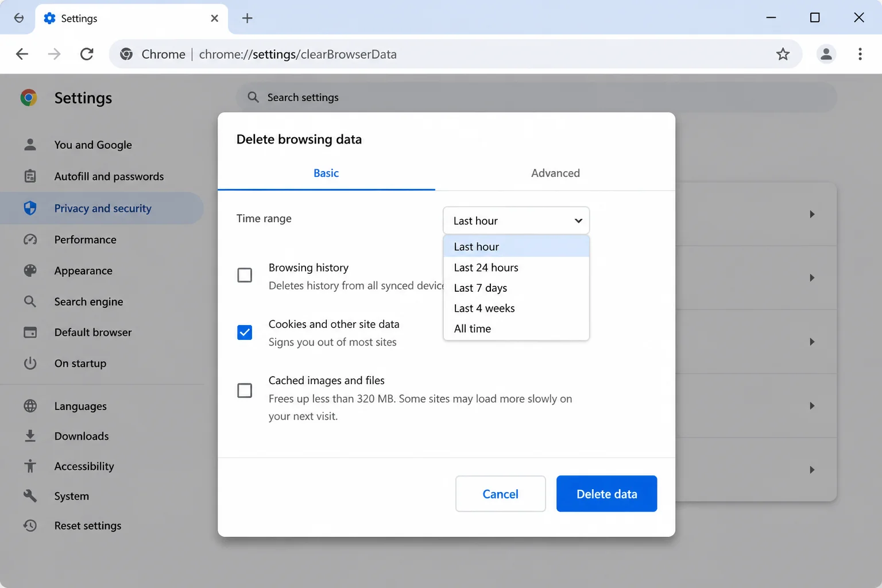The height and width of the screenshot is (588, 882).
Task: Open Default browser settings
Action: [x=93, y=332]
